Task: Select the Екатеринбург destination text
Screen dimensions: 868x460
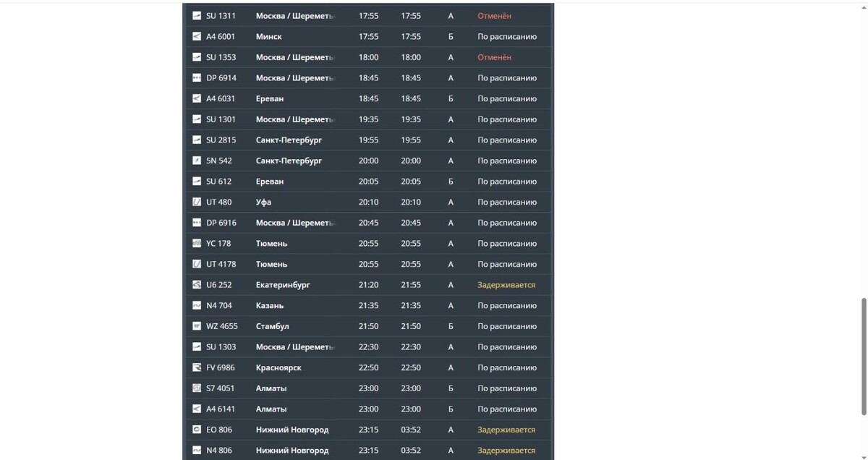Action: click(x=281, y=284)
